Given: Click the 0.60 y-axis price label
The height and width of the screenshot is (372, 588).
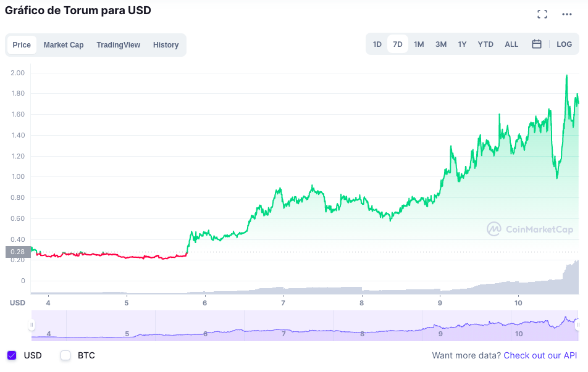Looking at the screenshot, I should (18, 218).
